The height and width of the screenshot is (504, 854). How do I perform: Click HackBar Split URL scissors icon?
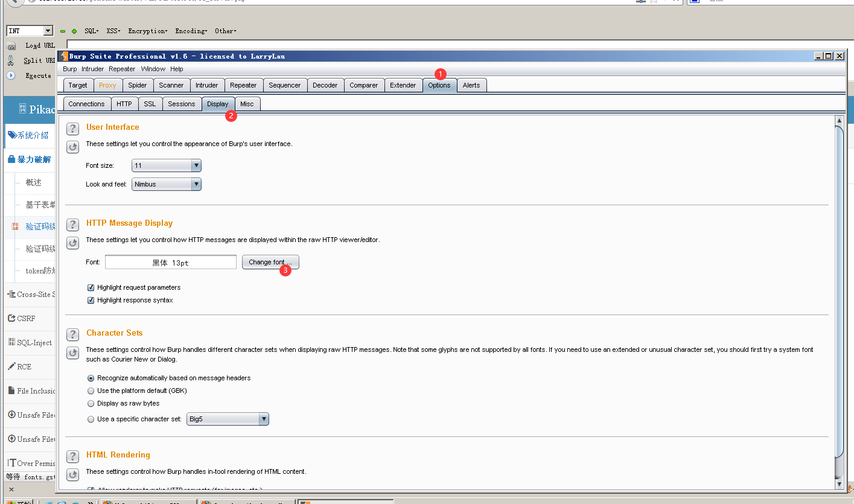click(x=11, y=60)
